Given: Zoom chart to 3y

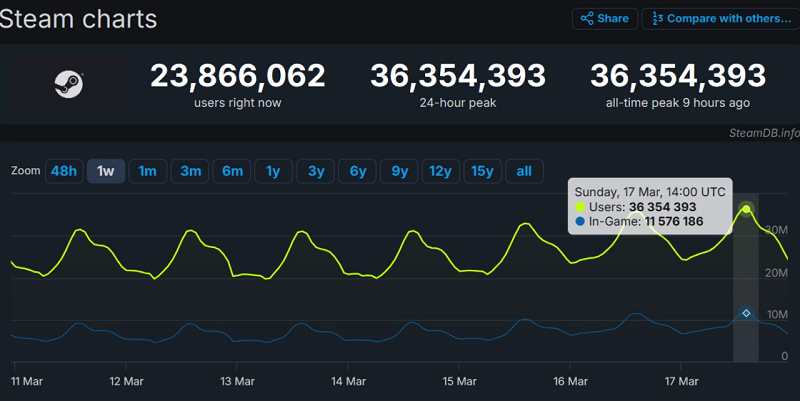Looking at the screenshot, I should coord(315,171).
